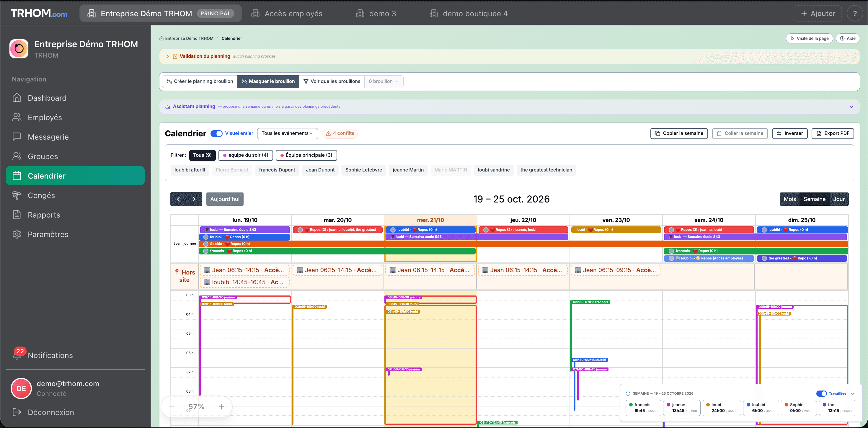The image size is (868, 428).
Task: Click the Inverser button
Action: coord(790,133)
